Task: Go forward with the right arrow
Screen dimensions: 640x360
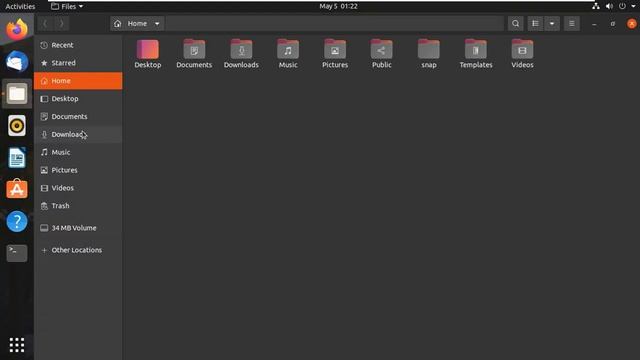Action: [61, 24]
